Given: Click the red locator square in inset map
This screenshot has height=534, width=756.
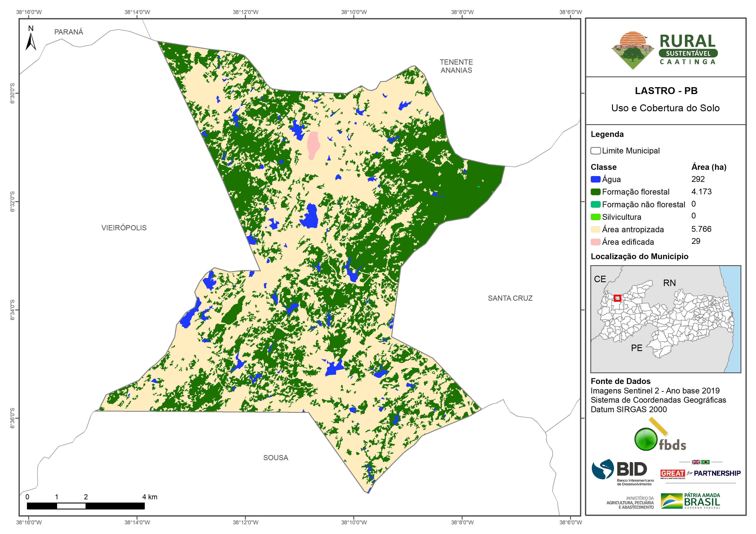Looking at the screenshot, I should click(x=617, y=298).
